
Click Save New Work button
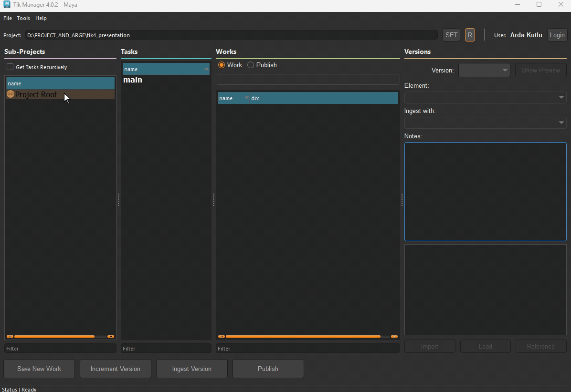click(39, 369)
